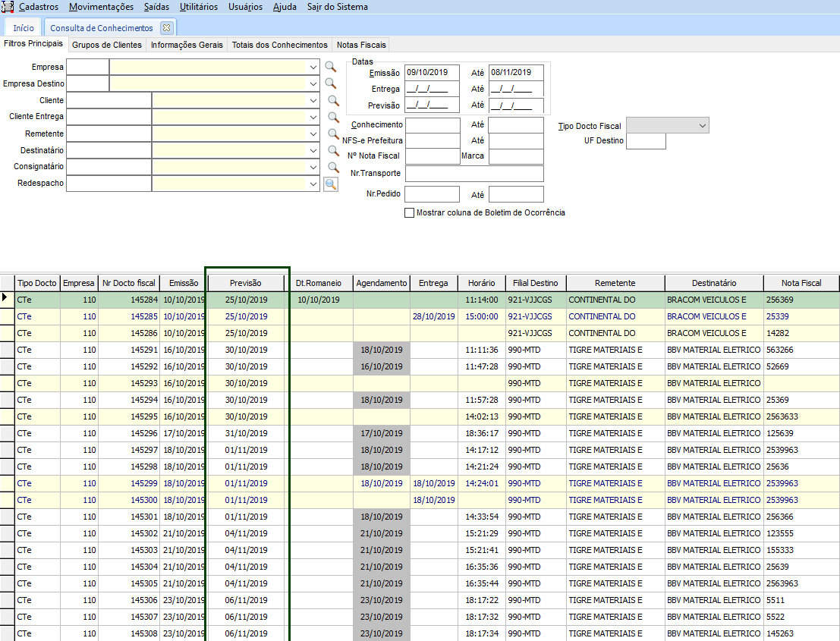
Task: Close the Consulta de Conhecimentos tab
Action: tap(167, 27)
